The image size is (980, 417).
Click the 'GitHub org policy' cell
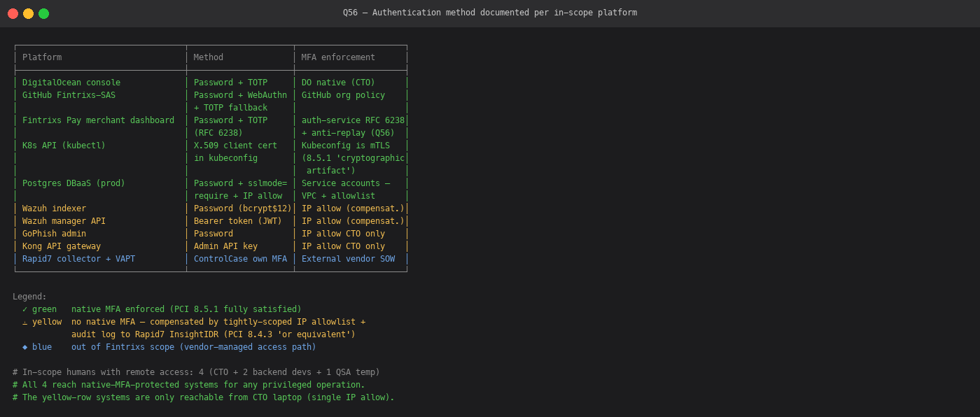point(343,95)
